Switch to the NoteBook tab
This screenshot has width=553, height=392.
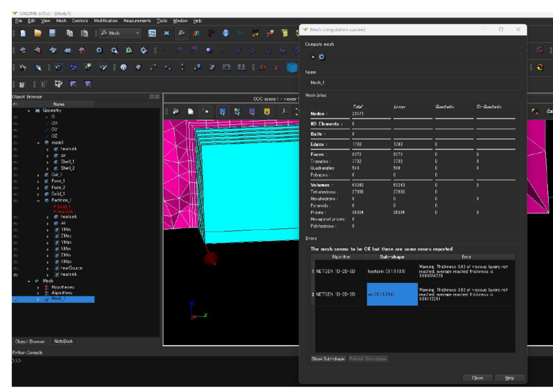pyautogui.click(x=64, y=341)
